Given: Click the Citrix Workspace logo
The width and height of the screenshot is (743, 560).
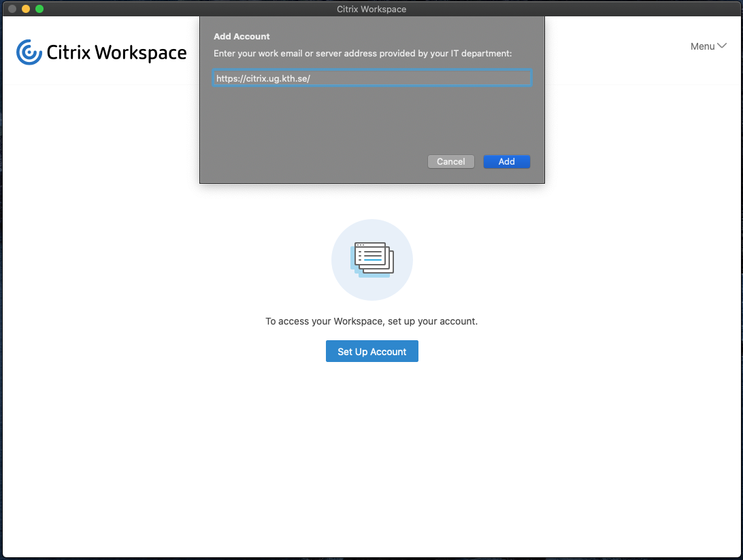Looking at the screenshot, I should [101, 52].
